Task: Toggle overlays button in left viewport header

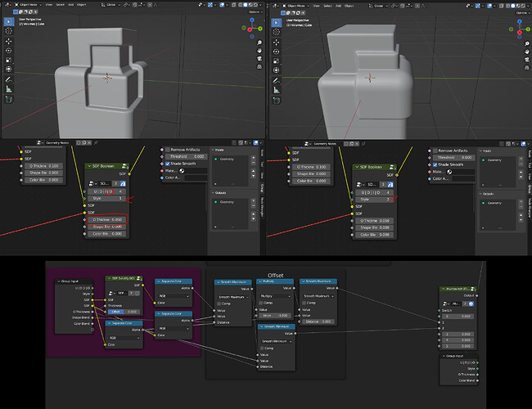Action: pos(223,5)
